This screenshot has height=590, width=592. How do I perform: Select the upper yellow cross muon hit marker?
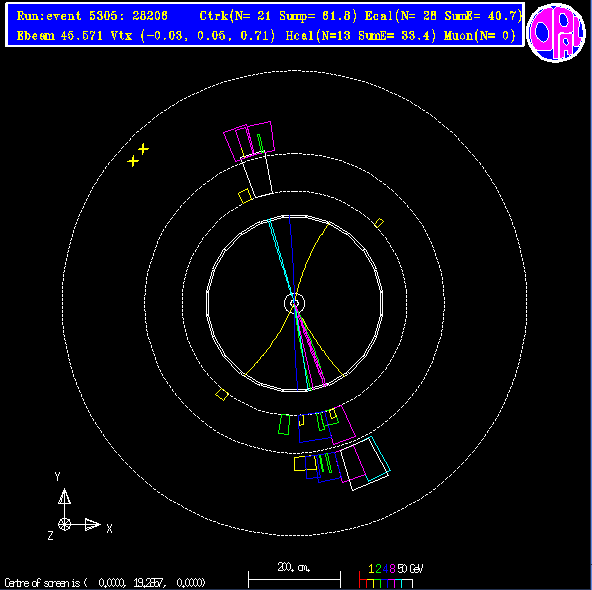tap(143, 149)
